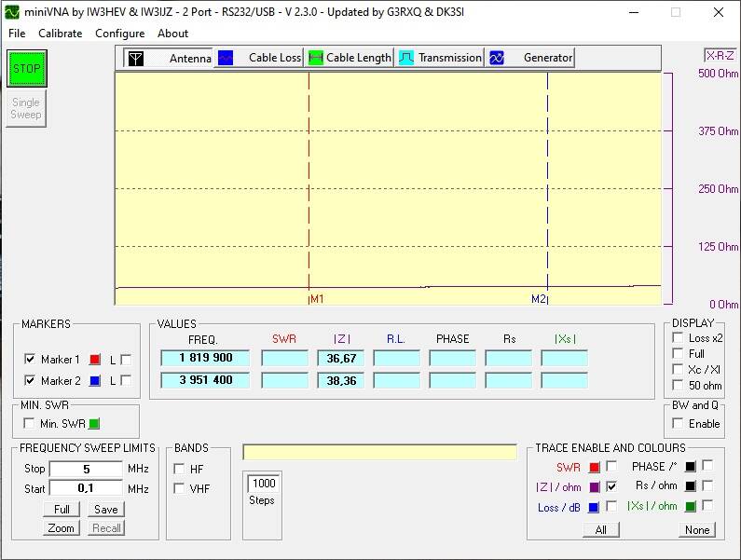Uncheck the Marker 1 checkbox
Screen dimensions: 741x560
[30, 360]
